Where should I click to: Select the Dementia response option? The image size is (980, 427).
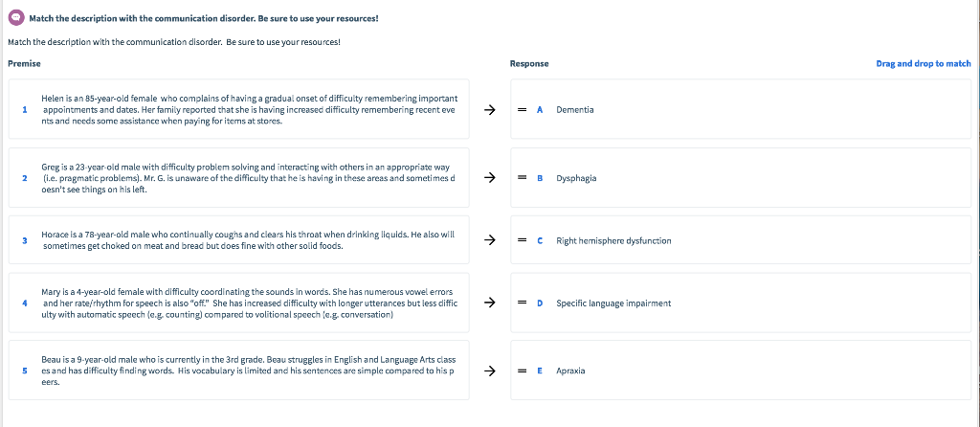(575, 110)
